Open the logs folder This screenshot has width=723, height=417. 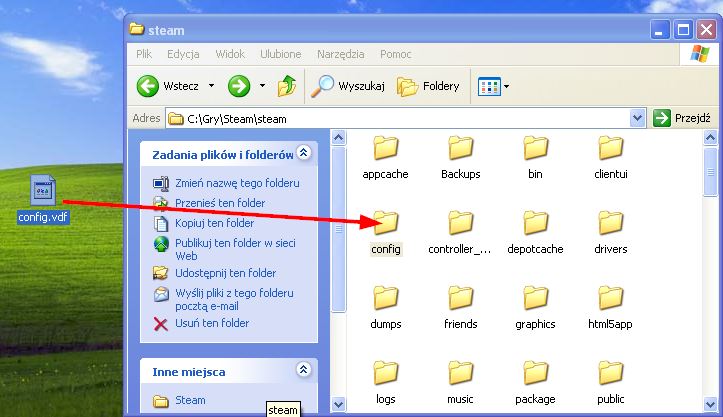[386, 383]
